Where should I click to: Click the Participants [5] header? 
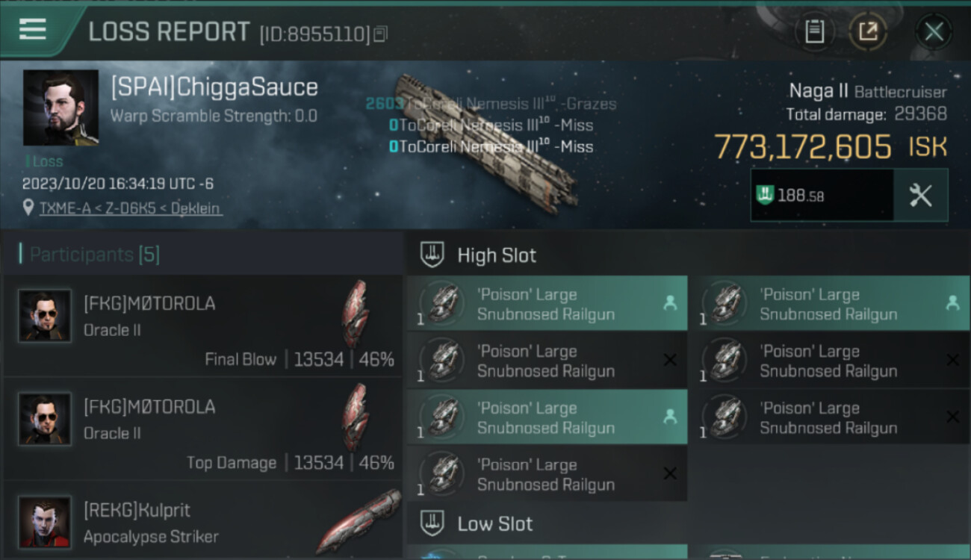point(95,255)
